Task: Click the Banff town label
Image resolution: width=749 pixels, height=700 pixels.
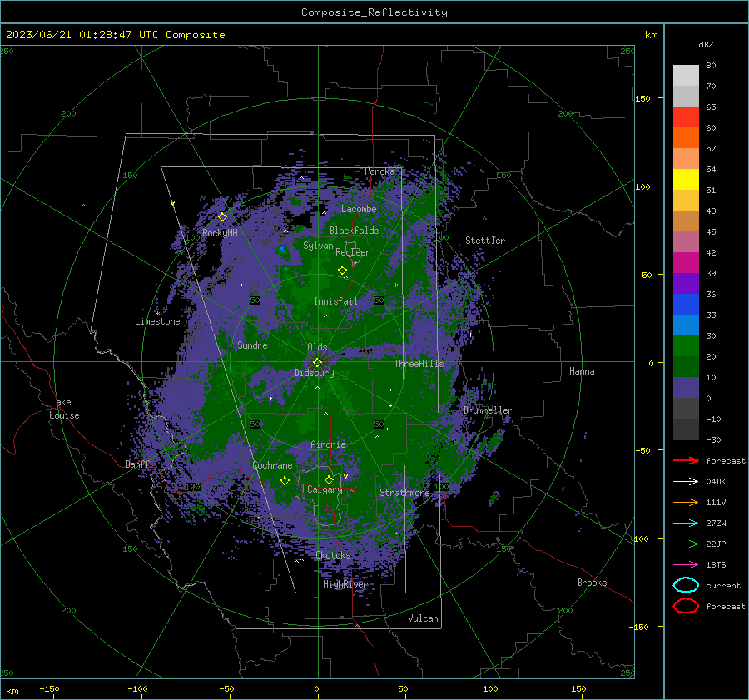Action: (x=137, y=464)
